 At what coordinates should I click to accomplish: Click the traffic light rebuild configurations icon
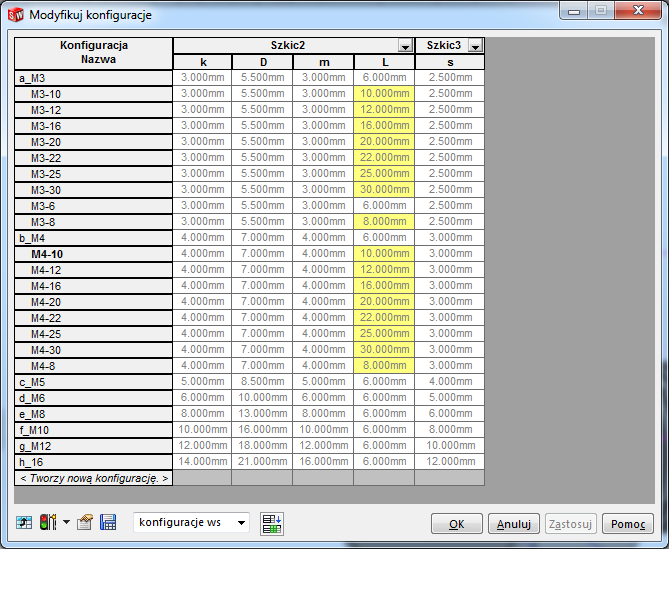pos(48,522)
